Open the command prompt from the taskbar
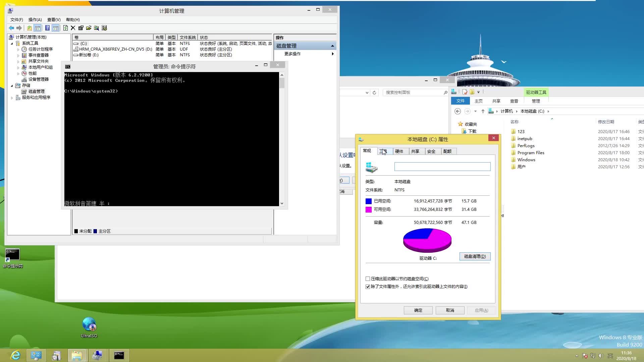644x362 pixels. click(x=119, y=355)
